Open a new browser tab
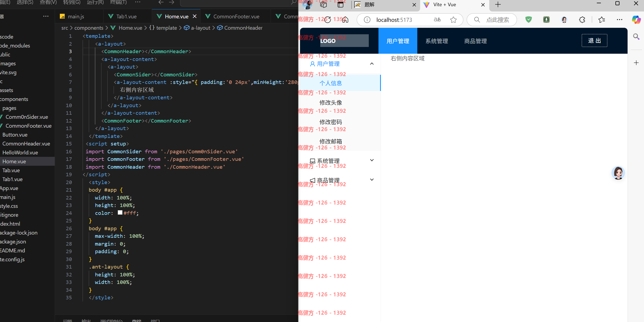Screen dimensions: 644x322 tap(498, 5)
